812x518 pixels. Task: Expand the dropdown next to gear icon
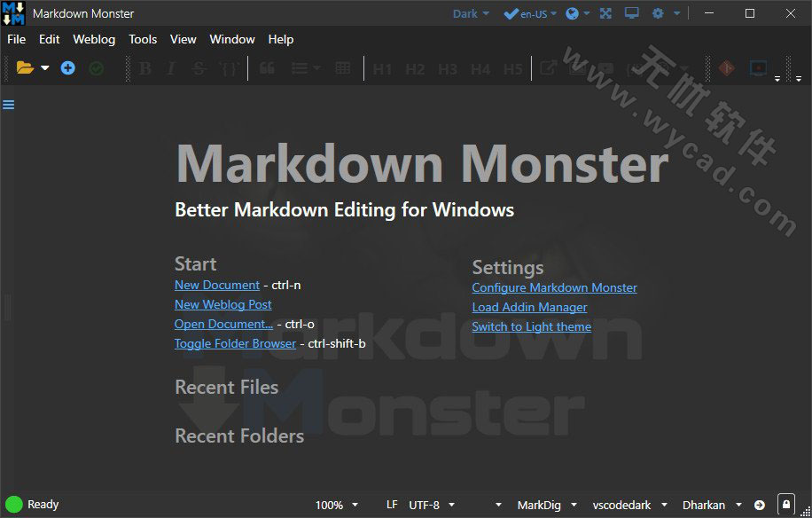pos(677,13)
